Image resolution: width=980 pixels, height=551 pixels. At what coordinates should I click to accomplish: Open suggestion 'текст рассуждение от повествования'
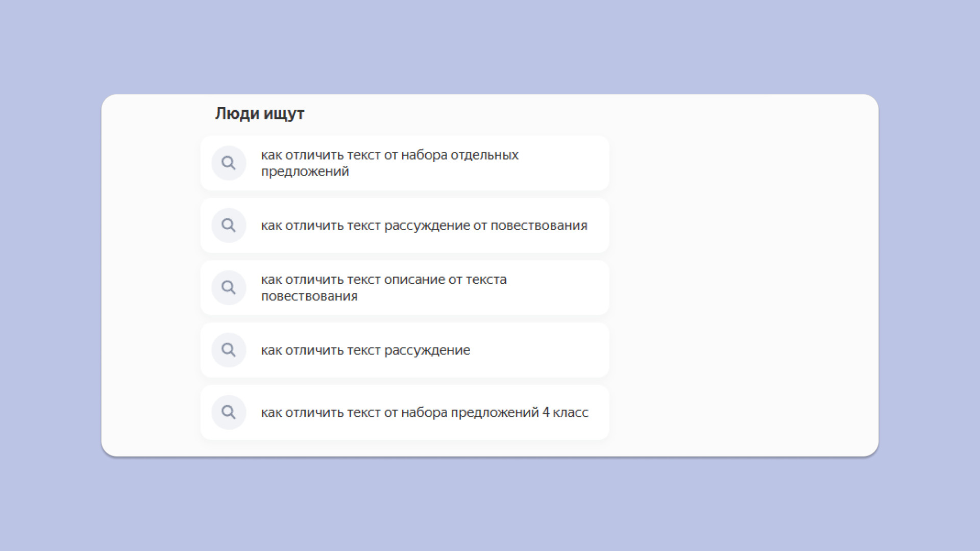424,226
